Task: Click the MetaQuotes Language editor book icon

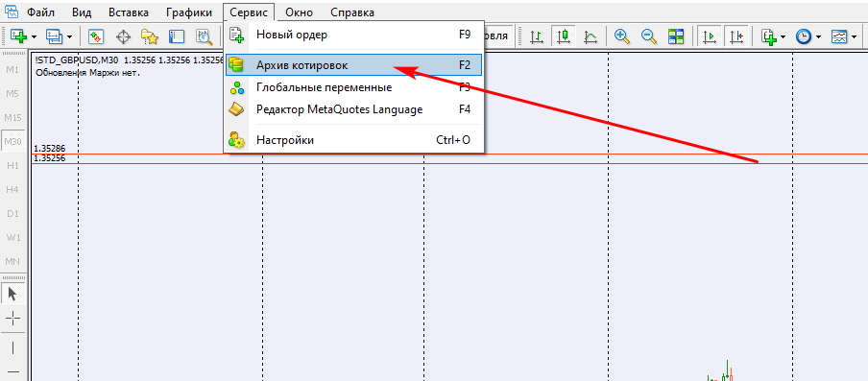Action: click(x=236, y=109)
